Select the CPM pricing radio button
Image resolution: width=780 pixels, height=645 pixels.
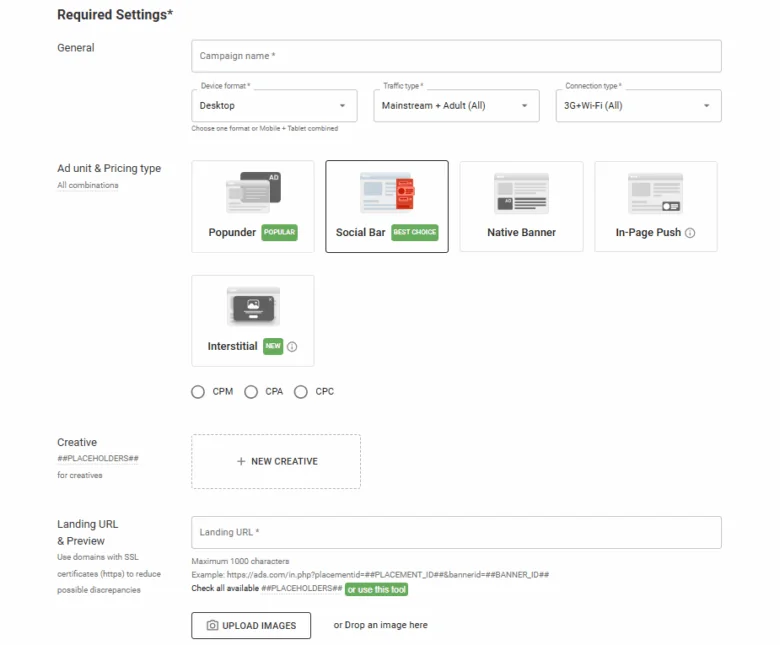198,392
